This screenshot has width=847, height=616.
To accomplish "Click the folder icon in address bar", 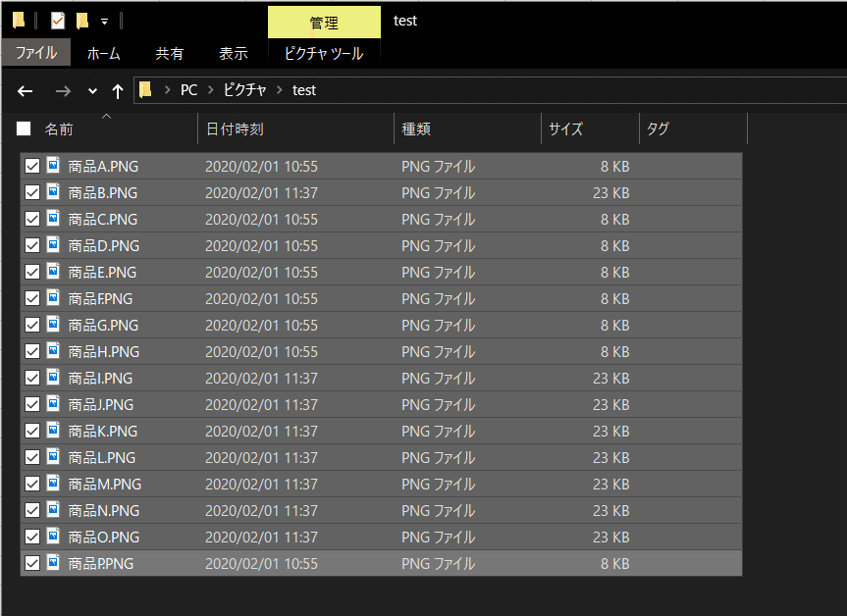I will point(145,89).
